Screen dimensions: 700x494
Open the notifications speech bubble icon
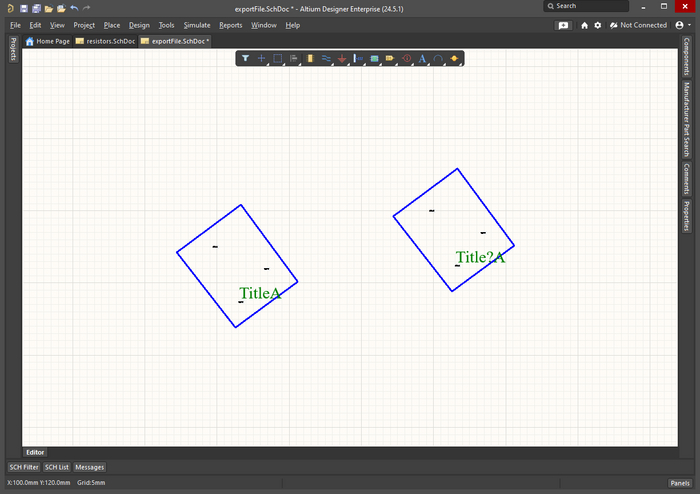[563, 25]
